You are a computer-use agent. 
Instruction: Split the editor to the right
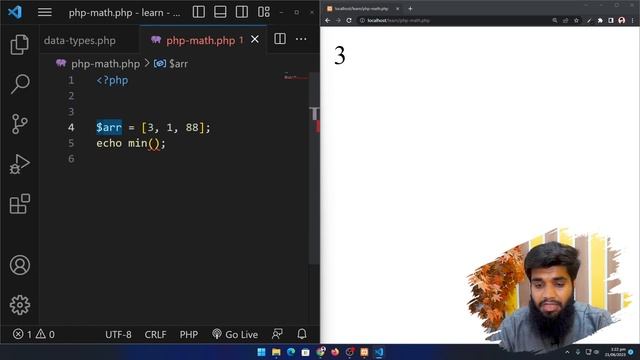280,39
